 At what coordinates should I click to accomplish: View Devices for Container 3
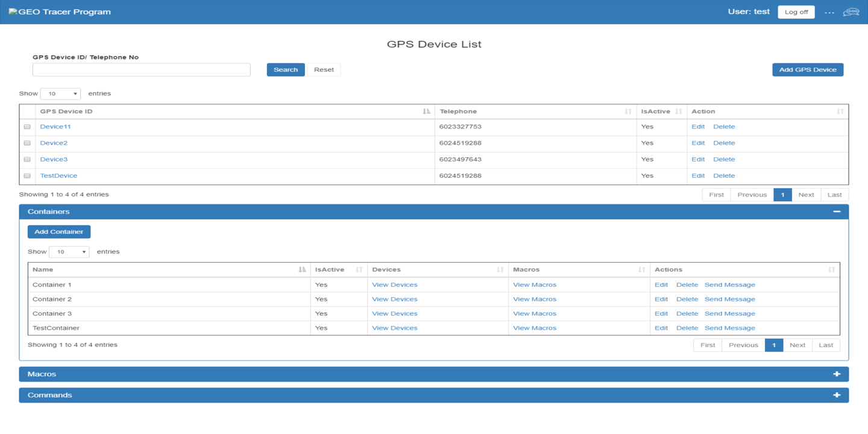(x=395, y=313)
